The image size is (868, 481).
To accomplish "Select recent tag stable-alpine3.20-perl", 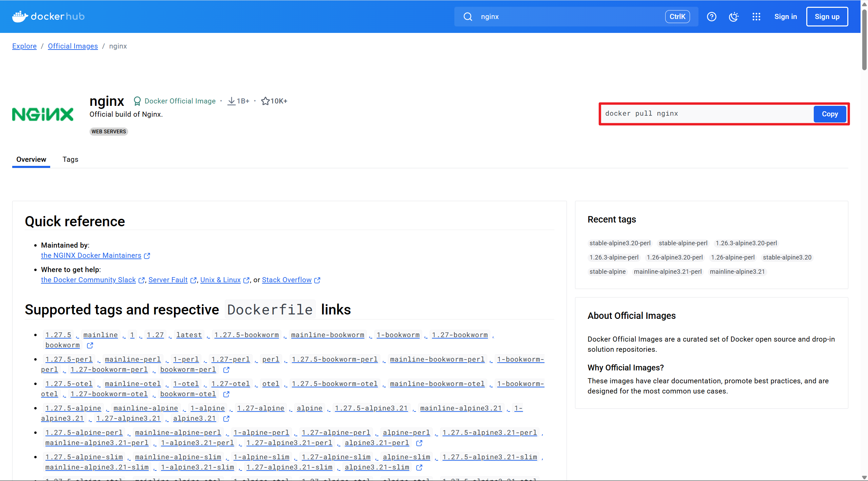I will 620,243.
